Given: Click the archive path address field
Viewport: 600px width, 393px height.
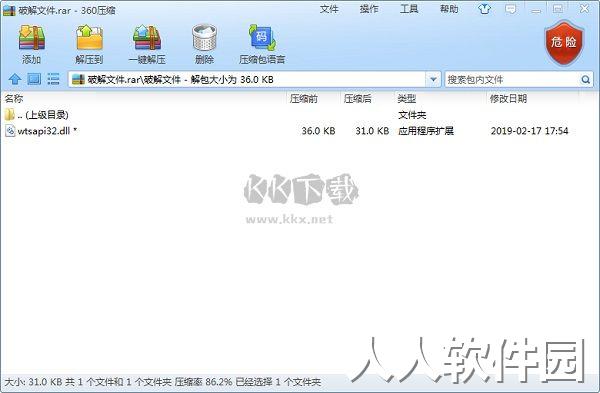Looking at the screenshot, I should pyautogui.click(x=247, y=80).
